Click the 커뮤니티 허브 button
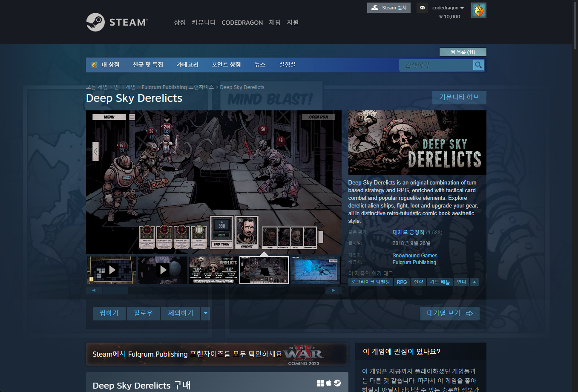Viewport: 578px width, 392px height. [x=459, y=97]
